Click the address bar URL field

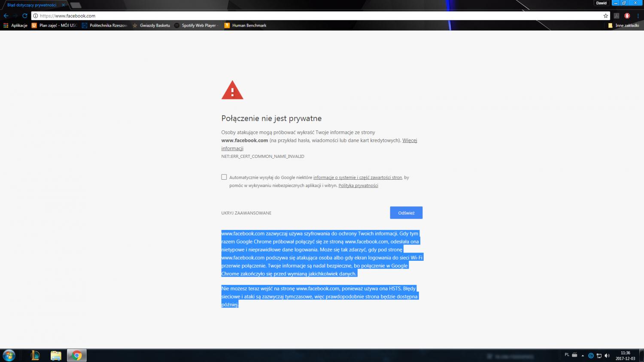click(318, 16)
